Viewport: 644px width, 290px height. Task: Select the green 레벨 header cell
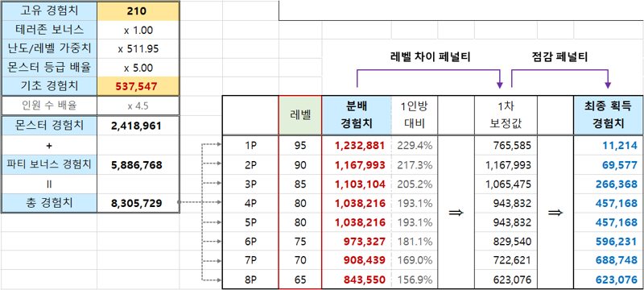pos(300,115)
